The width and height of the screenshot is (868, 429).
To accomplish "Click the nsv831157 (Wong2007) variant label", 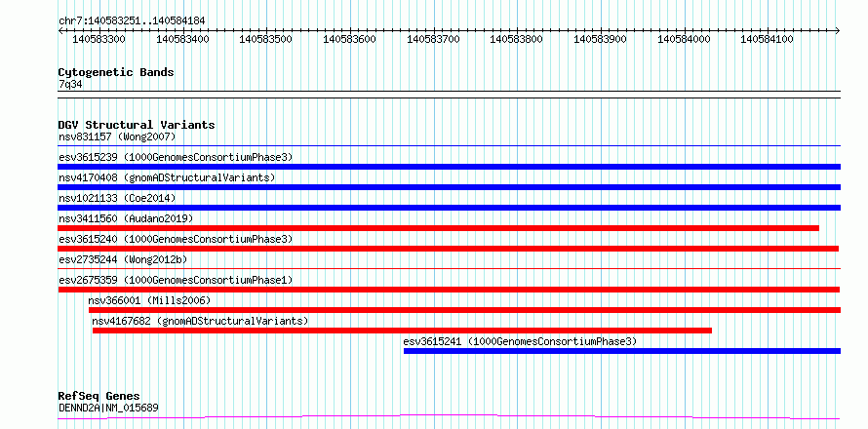I will pos(117,136).
